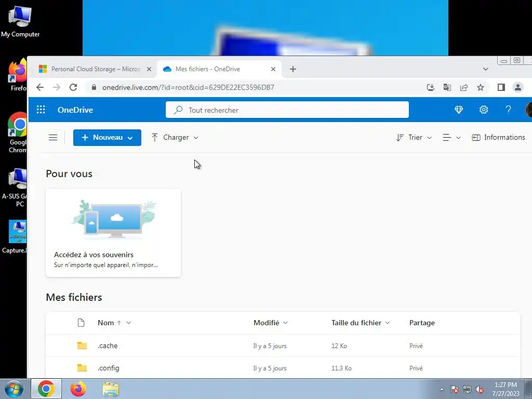Expand the Modifié column filter
The width and height of the screenshot is (532, 399).
[285, 323]
